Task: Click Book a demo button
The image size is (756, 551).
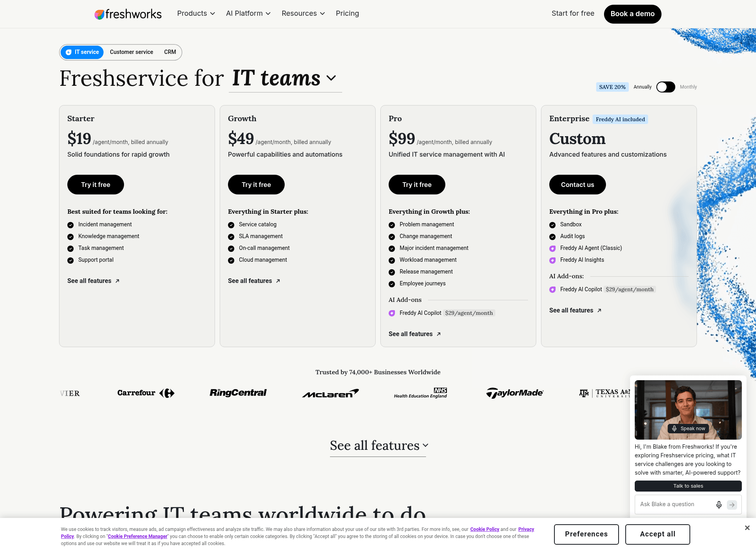Action: (x=632, y=14)
